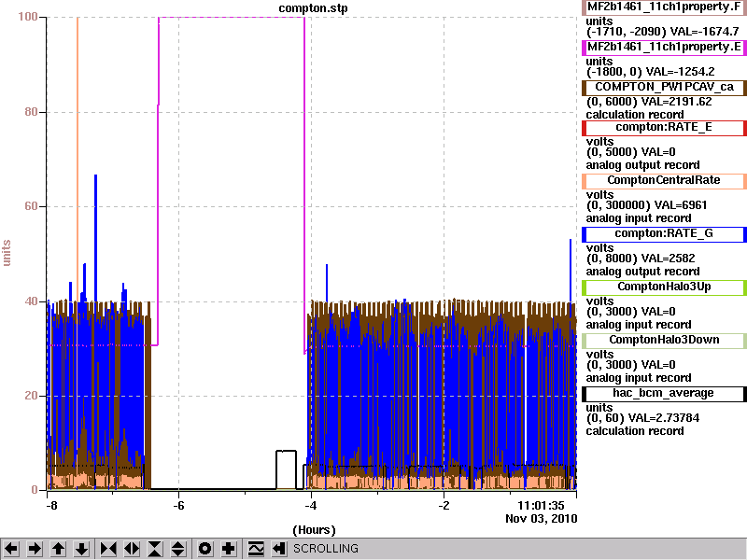Click the horizontal zoom-in bowtie icon
This screenshot has width=747, height=560.
coord(108,549)
